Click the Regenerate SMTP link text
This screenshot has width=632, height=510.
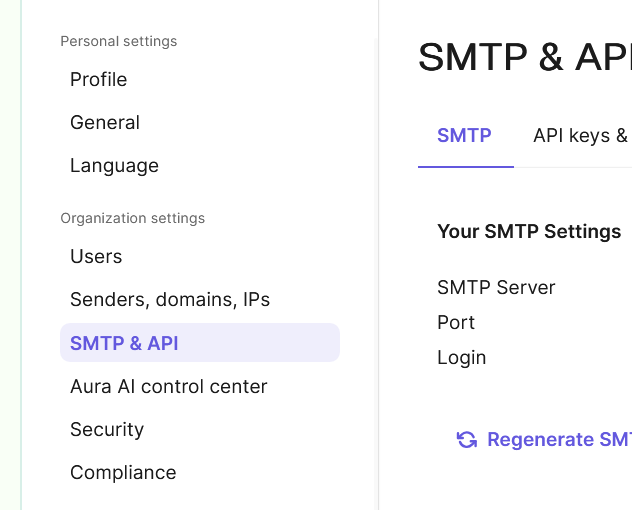pyautogui.click(x=558, y=440)
